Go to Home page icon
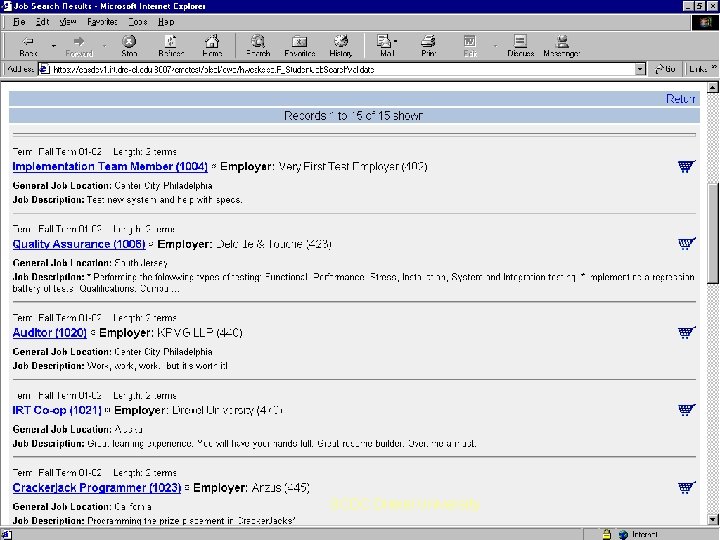 (x=212, y=46)
